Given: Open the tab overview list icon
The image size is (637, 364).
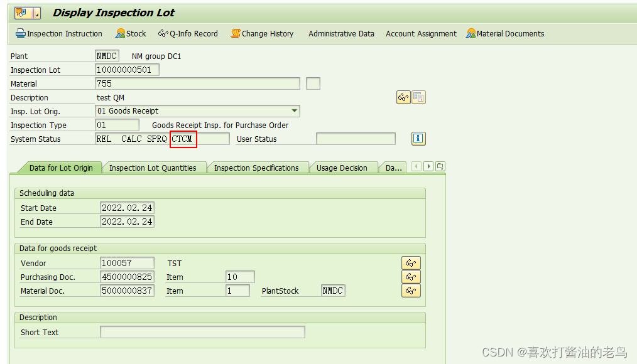Looking at the screenshot, I should (440, 166).
